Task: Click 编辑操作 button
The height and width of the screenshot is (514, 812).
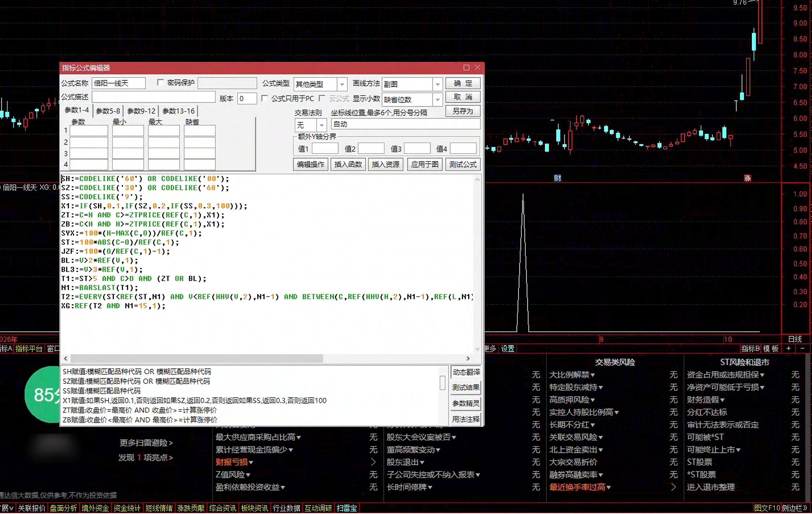Action: point(311,164)
